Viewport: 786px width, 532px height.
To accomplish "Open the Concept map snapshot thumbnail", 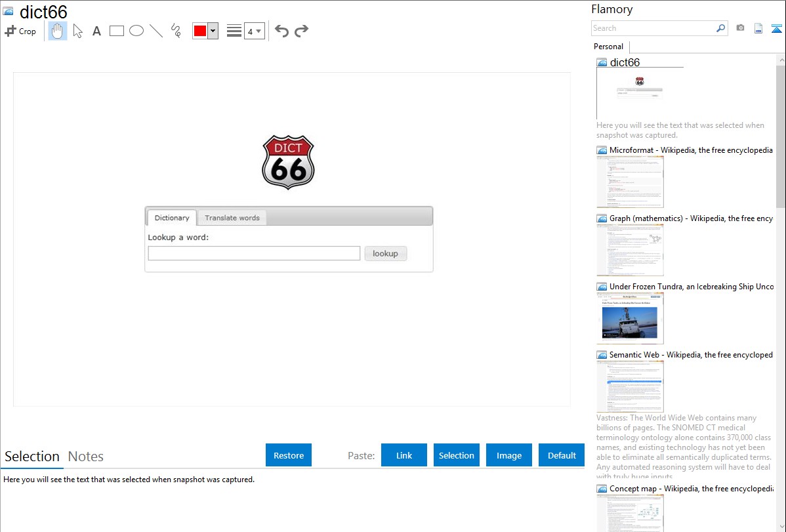I will pyautogui.click(x=630, y=513).
